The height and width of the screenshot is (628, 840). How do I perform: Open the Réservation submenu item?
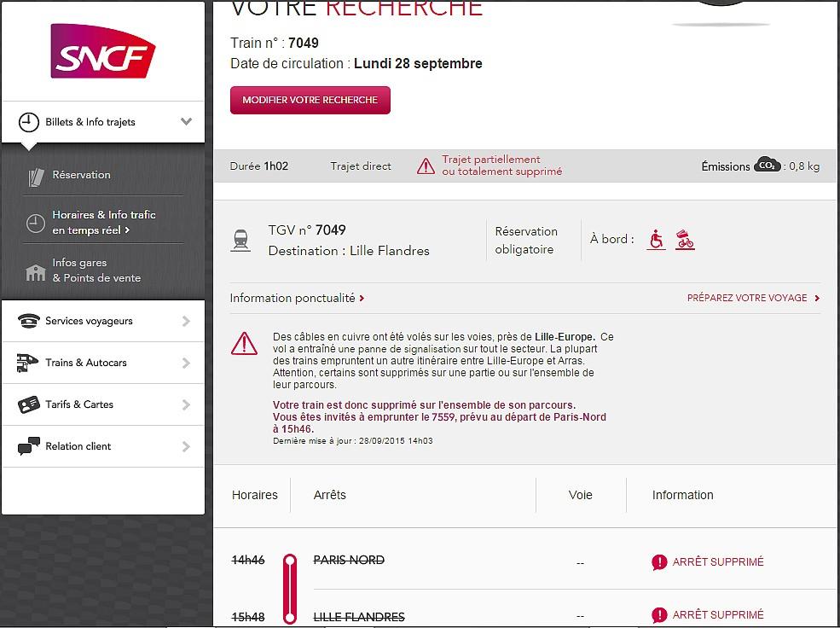coord(82,175)
